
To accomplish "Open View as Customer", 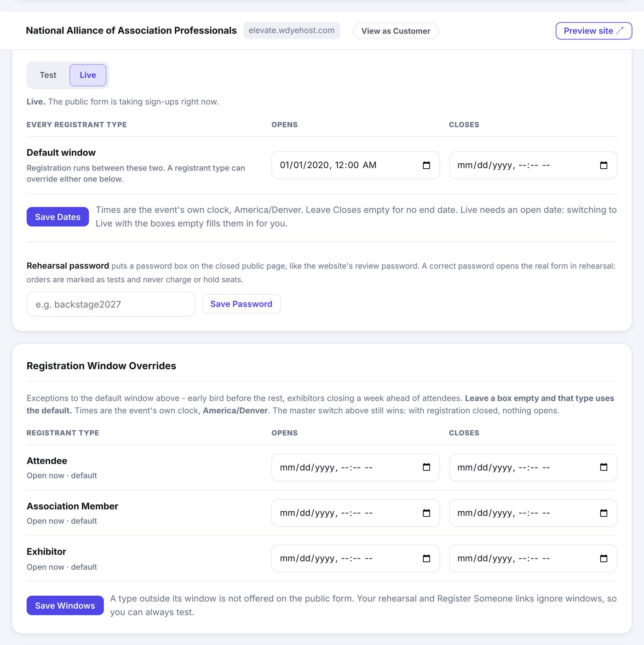I will pos(396,31).
